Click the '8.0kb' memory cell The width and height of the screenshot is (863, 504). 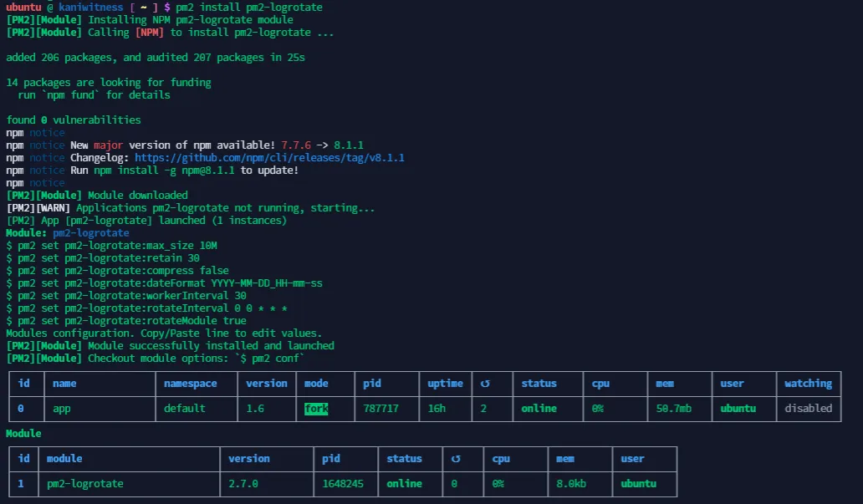[x=571, y=484]
